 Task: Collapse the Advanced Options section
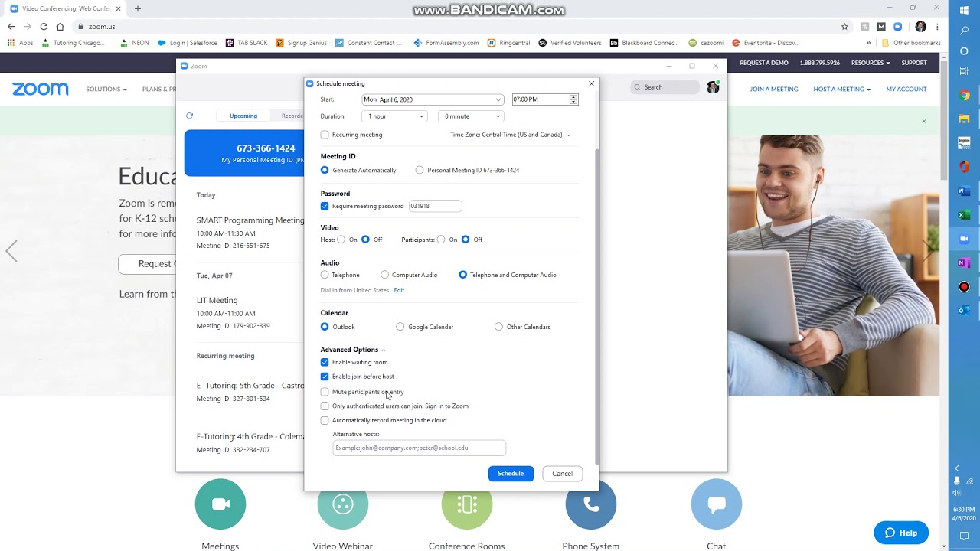[x=353, y=350]
